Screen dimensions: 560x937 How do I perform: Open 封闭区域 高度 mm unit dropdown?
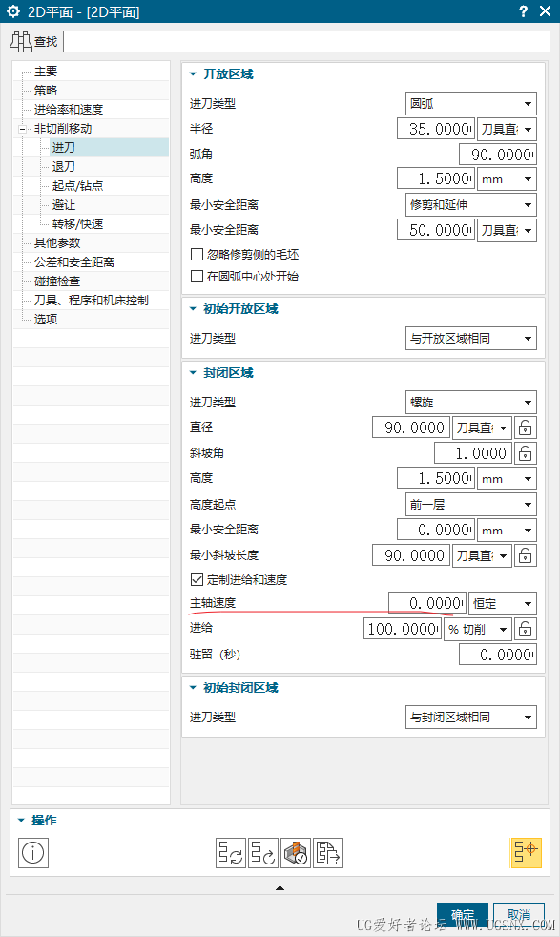pos(507,479)
